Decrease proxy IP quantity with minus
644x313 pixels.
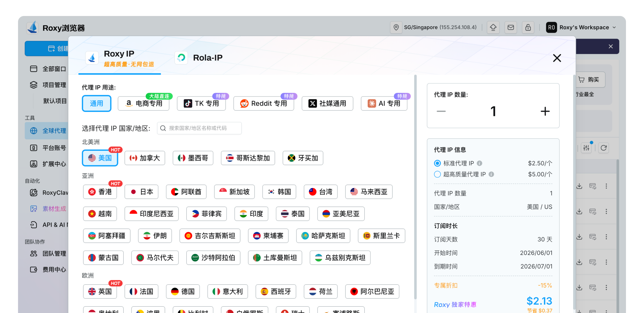tap(441, 111)
